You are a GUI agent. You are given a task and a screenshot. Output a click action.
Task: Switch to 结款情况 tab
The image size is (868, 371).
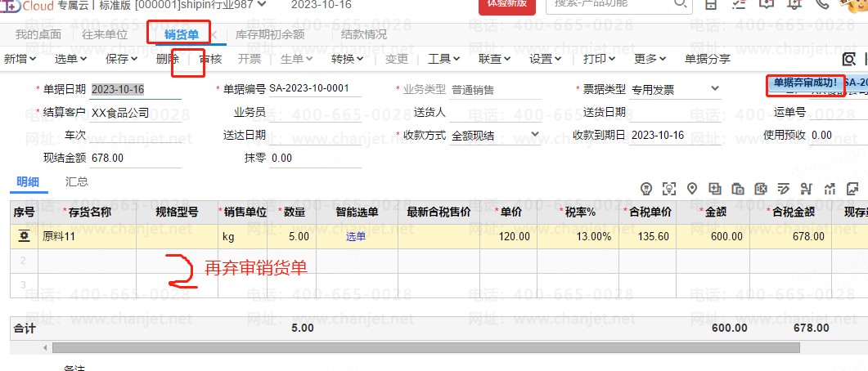pyautogui.click(x=364, y=35)
